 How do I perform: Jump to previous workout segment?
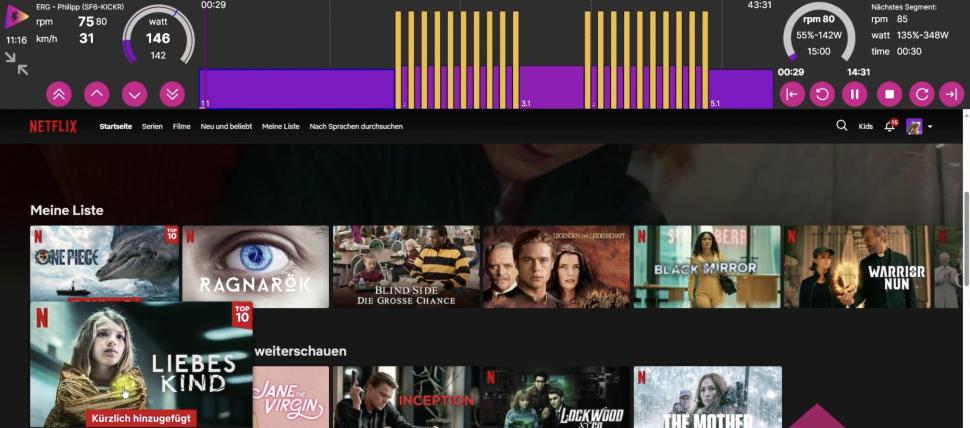[x=792, y=94]
